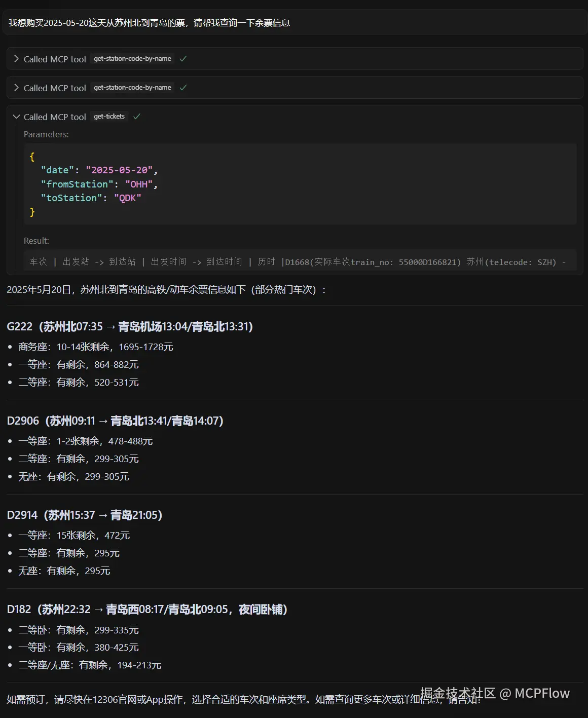Click the checkmark icon beside first get-station-code-by-name call
The width and height of the screenshot is (588, 718).
click(183, 59)
